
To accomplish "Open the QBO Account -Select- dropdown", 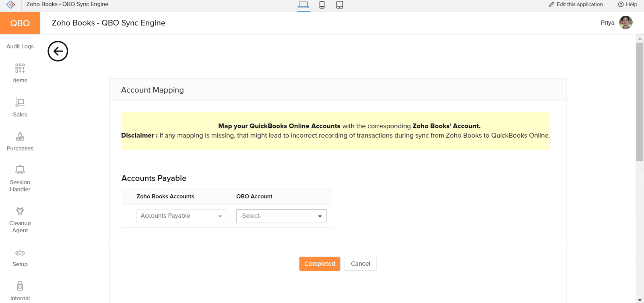I will click(x=281, y=216).
